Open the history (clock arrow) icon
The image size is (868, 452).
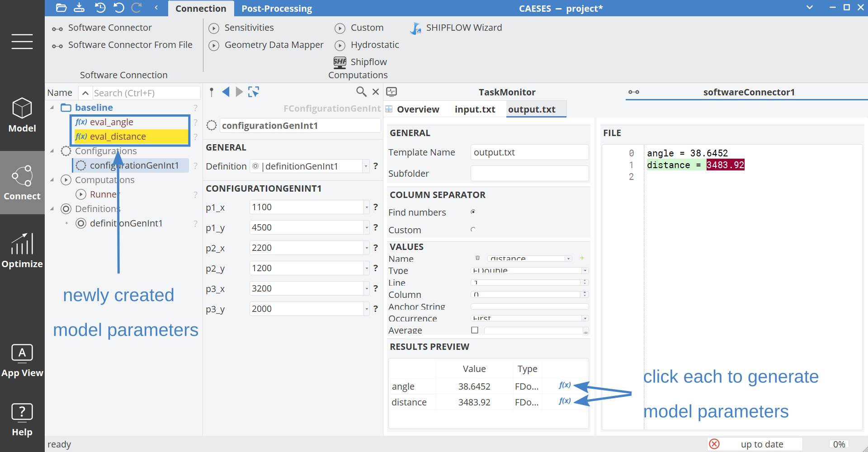coord(100,8)
